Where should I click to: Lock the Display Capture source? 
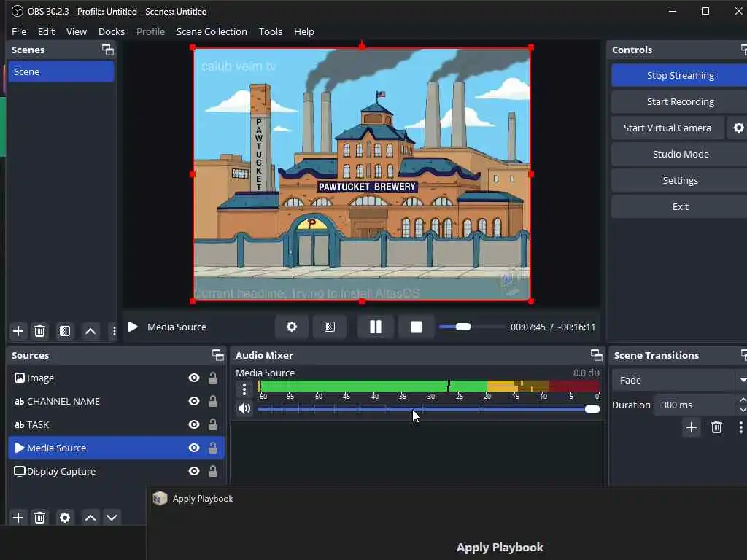click(213, 472)
